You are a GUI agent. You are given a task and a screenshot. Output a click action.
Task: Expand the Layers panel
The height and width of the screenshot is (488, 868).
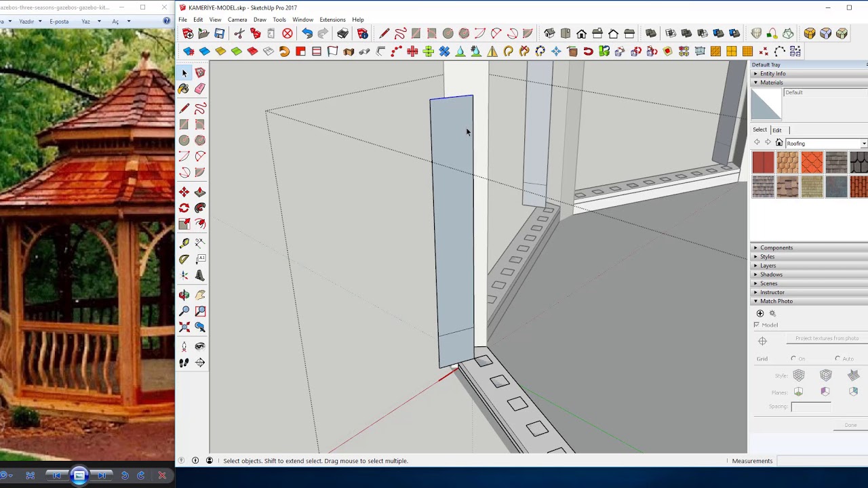click(x=768, y=266)
